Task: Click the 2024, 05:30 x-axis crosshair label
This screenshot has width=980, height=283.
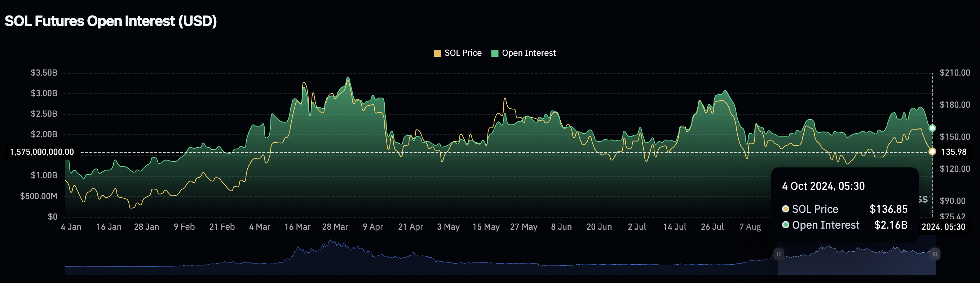Action: point(943,227)
